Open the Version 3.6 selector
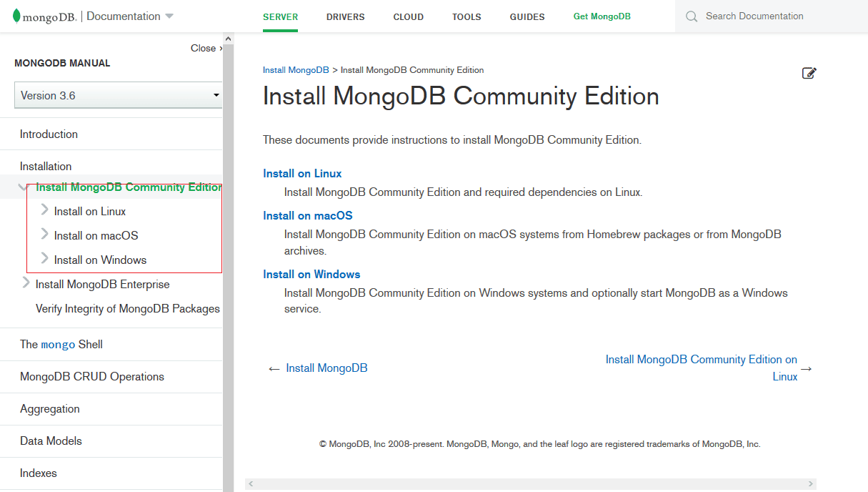 119,95
